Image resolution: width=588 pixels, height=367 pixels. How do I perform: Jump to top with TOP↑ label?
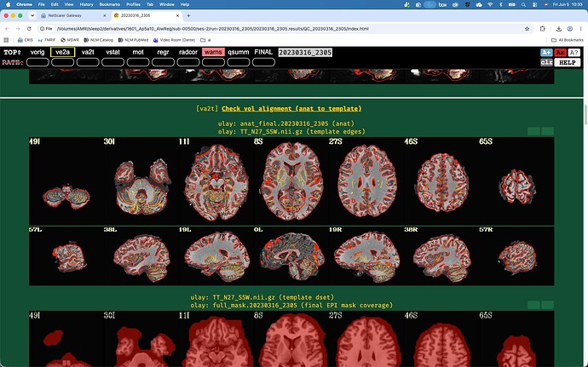coord(13,52)
